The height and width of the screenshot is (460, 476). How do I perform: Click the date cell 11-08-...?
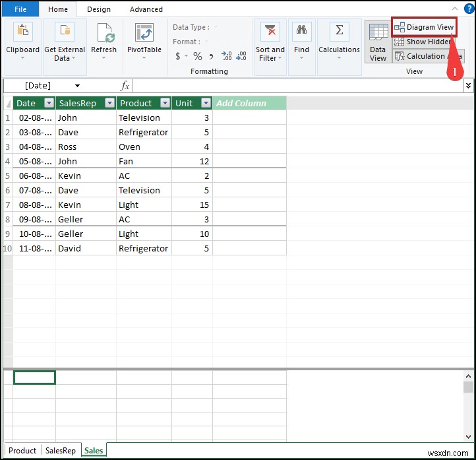tap(34, 248)
